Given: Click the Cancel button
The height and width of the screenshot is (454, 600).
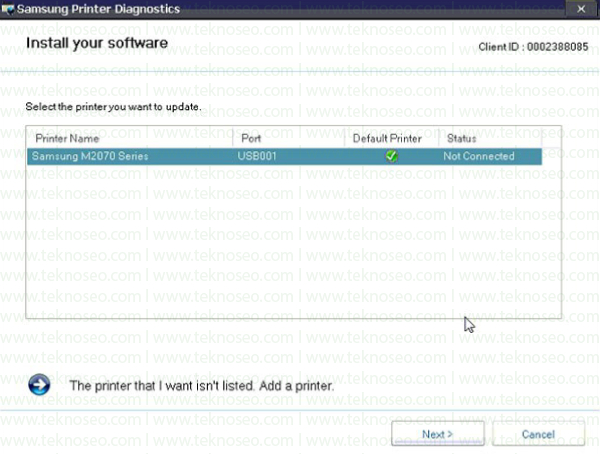Looking at the screenshot, I should pyautogui.click(x=538, y=434).
